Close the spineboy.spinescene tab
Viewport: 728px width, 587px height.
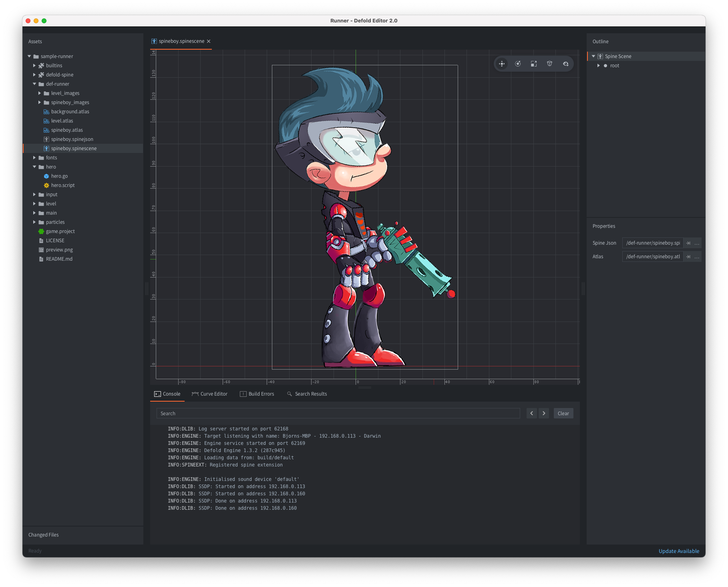point(209,41)
